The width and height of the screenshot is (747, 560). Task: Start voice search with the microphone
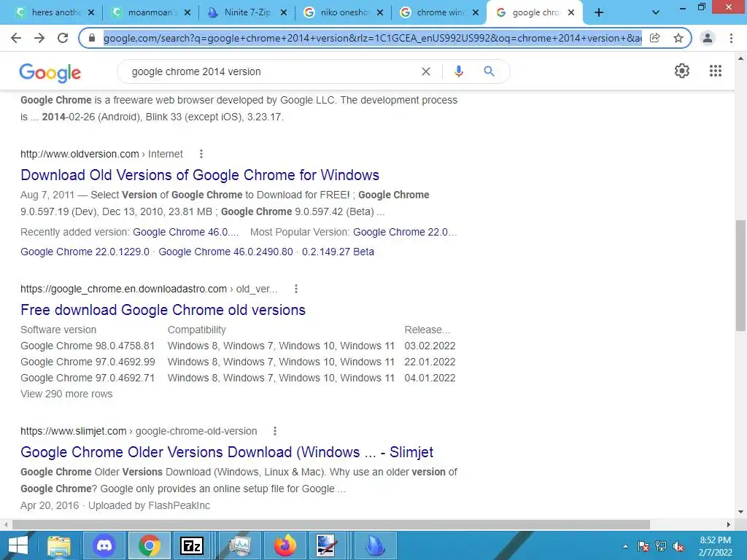(458, 71)
